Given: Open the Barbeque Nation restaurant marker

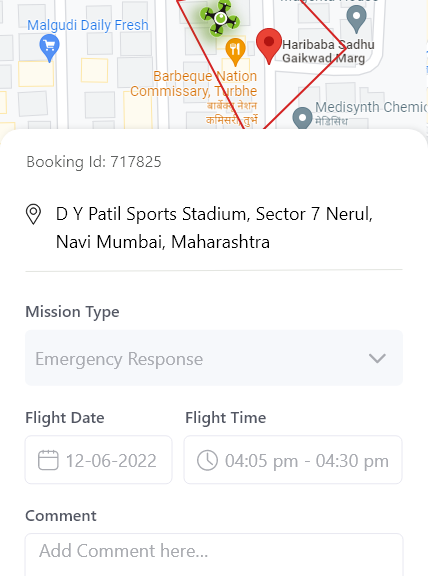Looking at the screenshot, I should [235, 52].
